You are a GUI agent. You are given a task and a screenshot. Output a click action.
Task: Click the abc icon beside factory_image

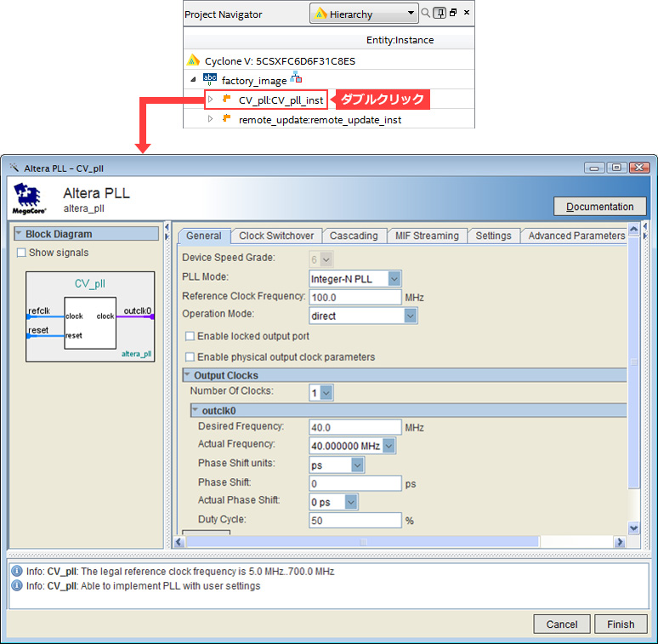(x=210, y=79)
